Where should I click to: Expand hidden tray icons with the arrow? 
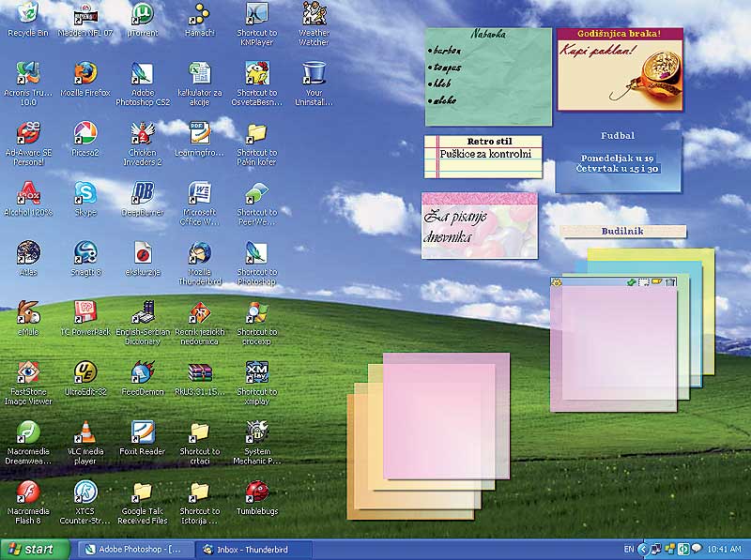click(x=643, y=549)
